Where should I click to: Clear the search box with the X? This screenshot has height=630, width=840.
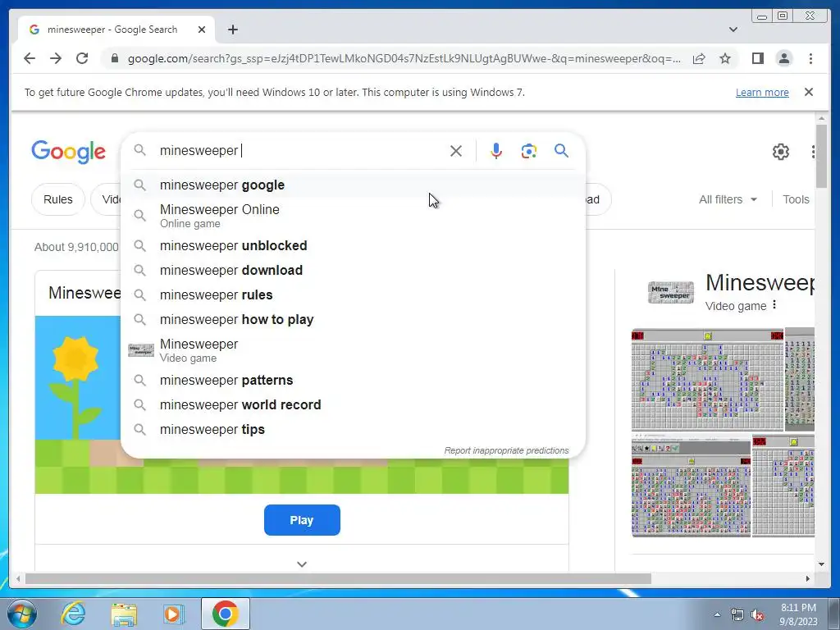coord(456,151)
